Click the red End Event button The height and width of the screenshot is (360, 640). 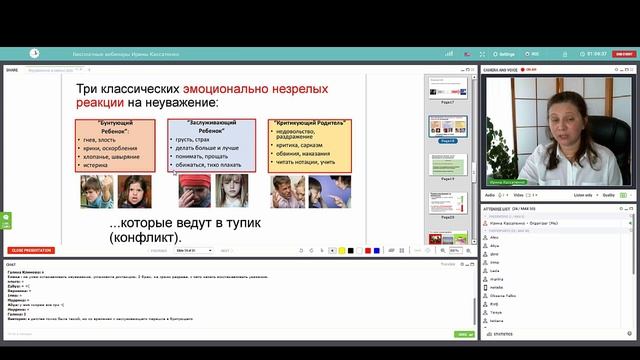(624, 54)
